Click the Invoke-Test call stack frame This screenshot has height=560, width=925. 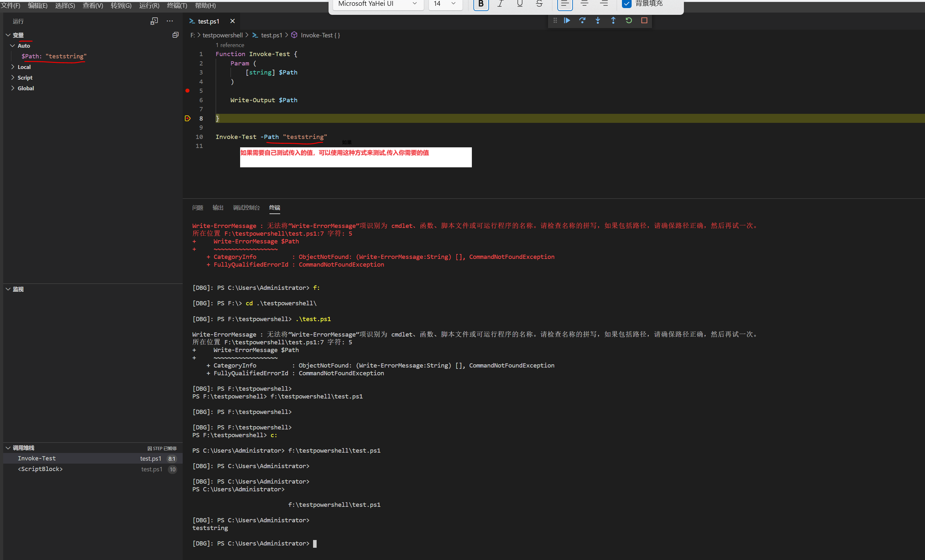pyautogui.click(x=93, y=458)
